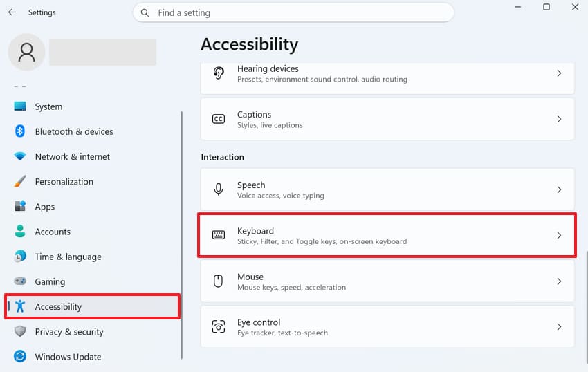Viewport: 588px width, 372px height.
Task: Click the Accessibility page title
Action: coord(249,44)
